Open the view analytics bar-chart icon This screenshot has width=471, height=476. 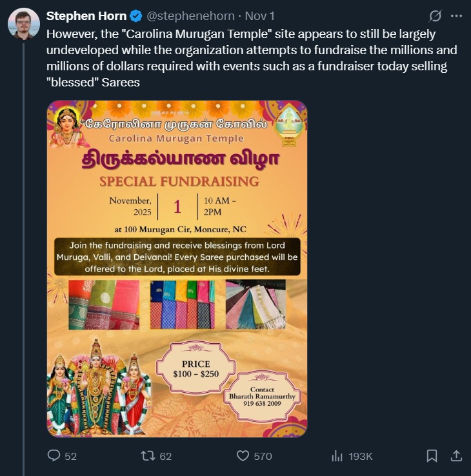tap(337, 456)
